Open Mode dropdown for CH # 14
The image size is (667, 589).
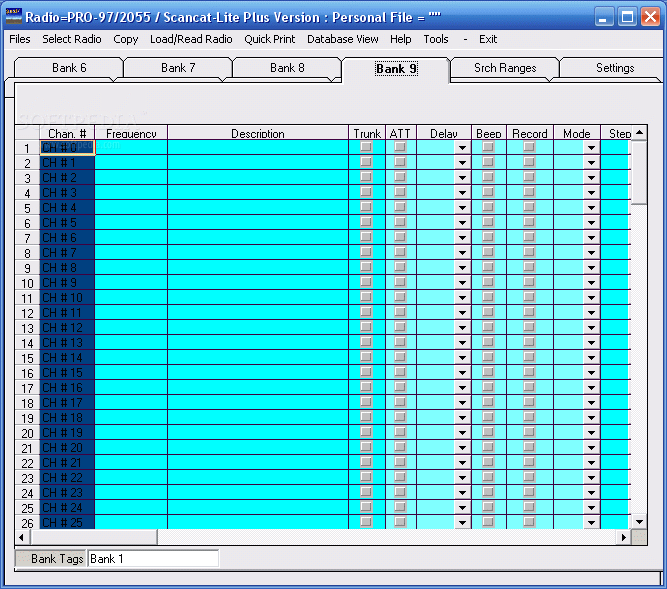[591, 358]
